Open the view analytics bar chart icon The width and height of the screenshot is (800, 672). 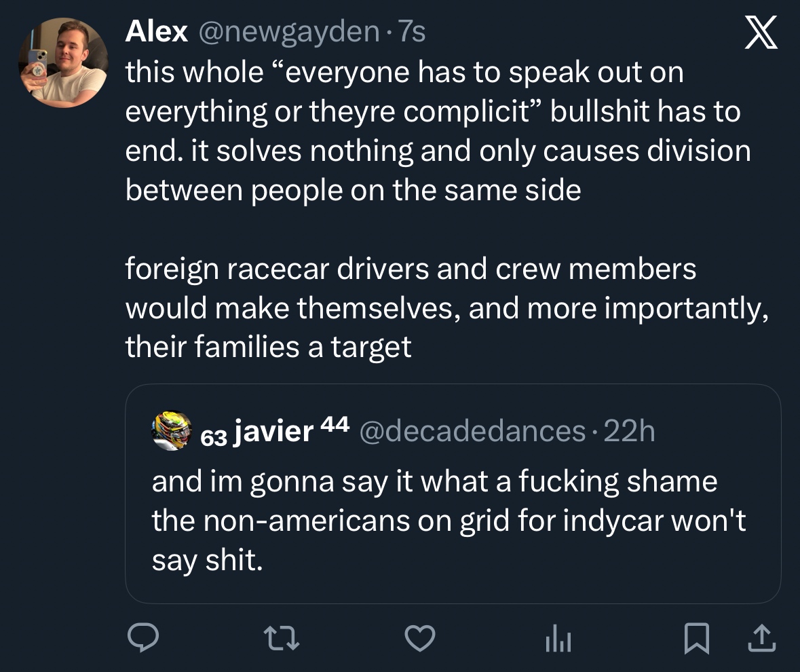click(558, 638)
